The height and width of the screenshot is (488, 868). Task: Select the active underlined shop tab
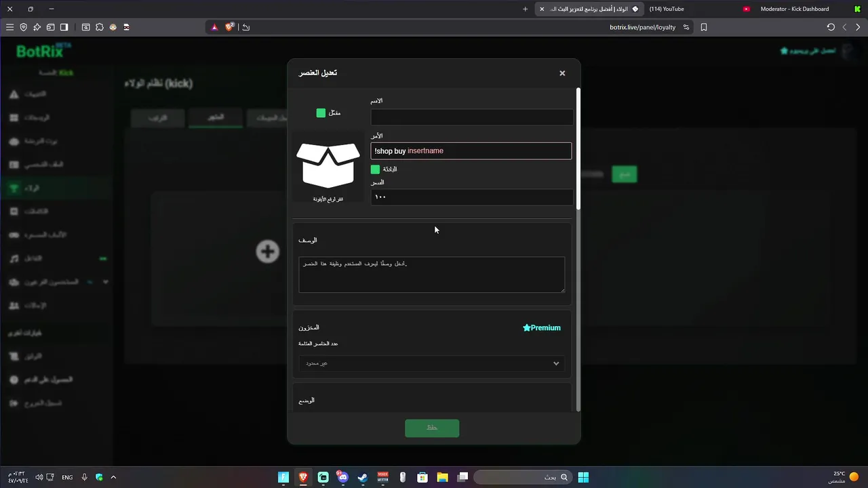click(x=216, y=117)
